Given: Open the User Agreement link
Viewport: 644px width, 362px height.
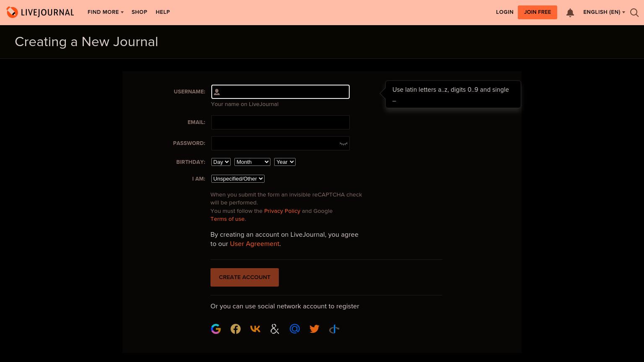Looking at the screenshot, I should tap(254, 244).
